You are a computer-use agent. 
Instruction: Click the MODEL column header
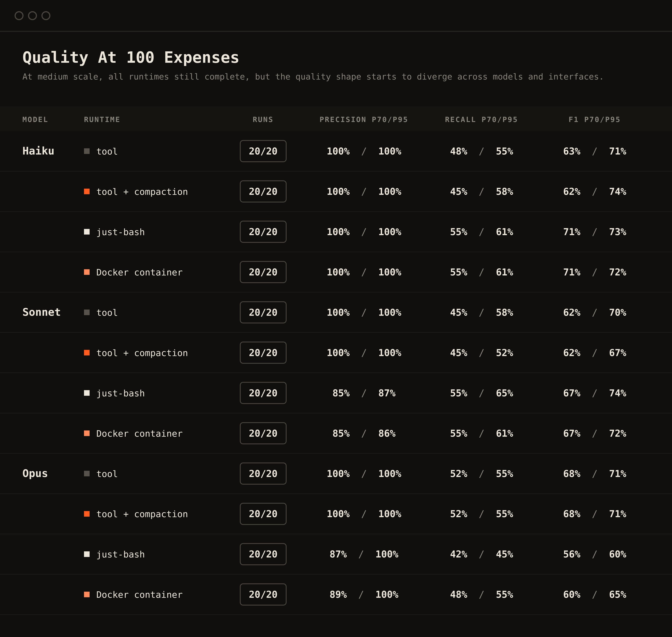coord(35,119)
